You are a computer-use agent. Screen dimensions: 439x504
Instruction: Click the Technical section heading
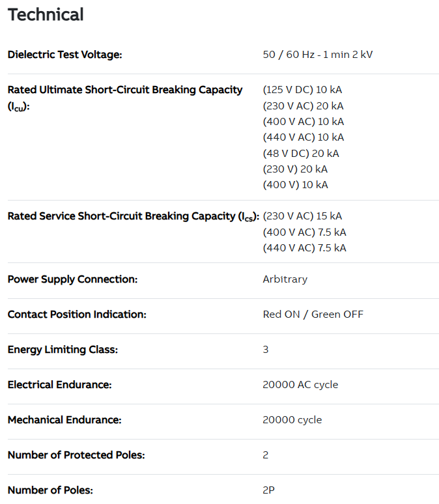coord(46,14)
